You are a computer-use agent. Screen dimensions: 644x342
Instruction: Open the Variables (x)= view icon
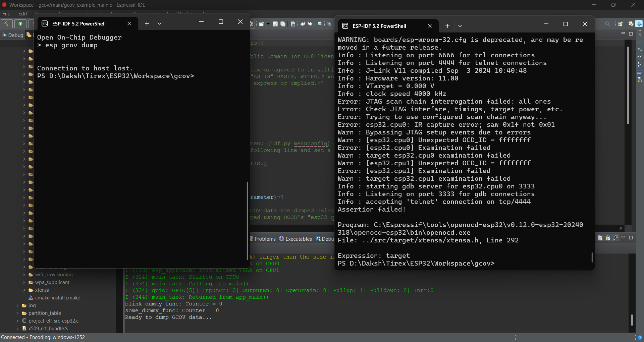click(640, 42)
